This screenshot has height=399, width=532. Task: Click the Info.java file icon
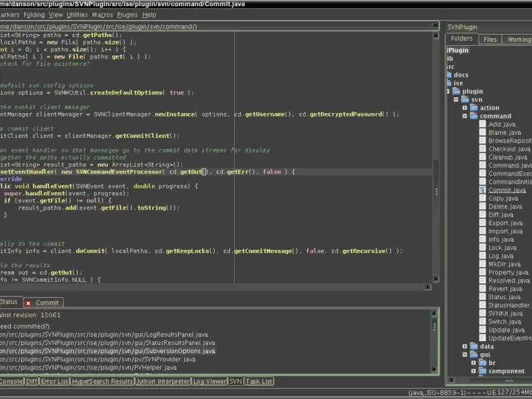[x=483, y=239]
